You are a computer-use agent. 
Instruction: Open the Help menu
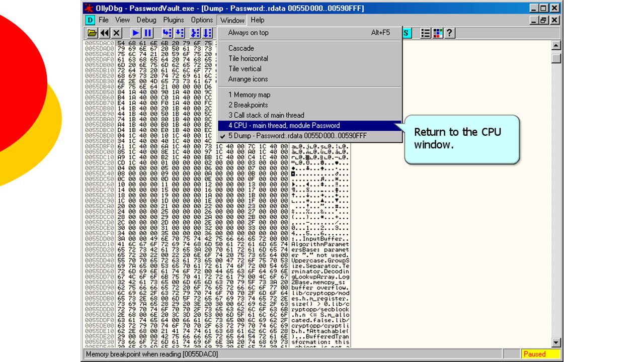click(257, 20)
